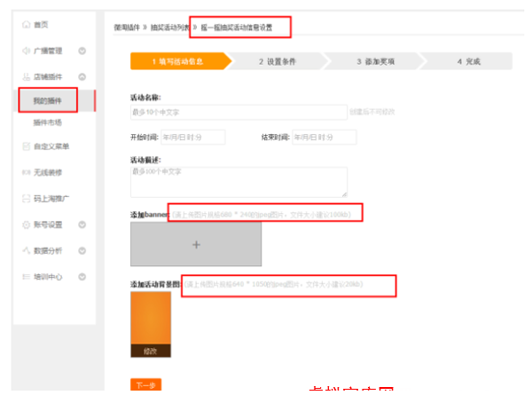Click the 数据分析 label text
Image resolution: width=532 pixels, height=411 pixels.
[48, 250]
